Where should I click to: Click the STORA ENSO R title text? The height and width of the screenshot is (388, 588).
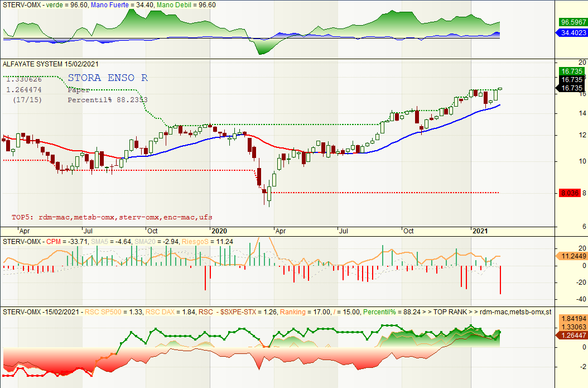(x=108, y=78)
